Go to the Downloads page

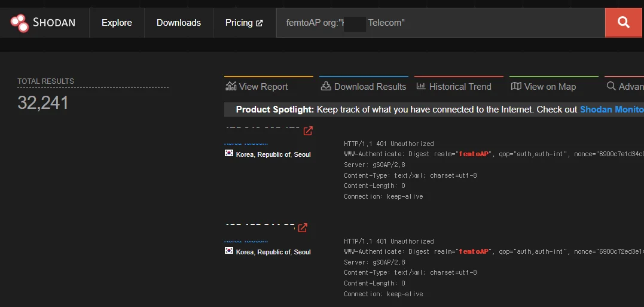point(179,23)
